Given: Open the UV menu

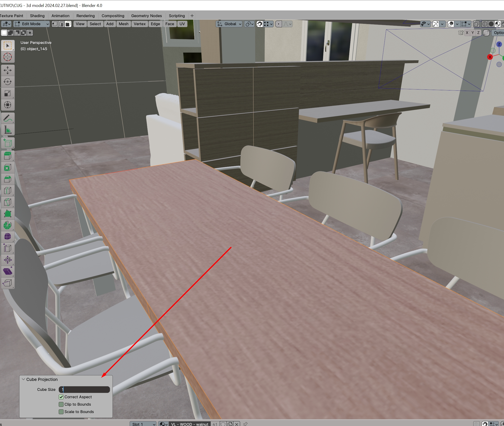Looking at the screenshot, I should (182, 24).
